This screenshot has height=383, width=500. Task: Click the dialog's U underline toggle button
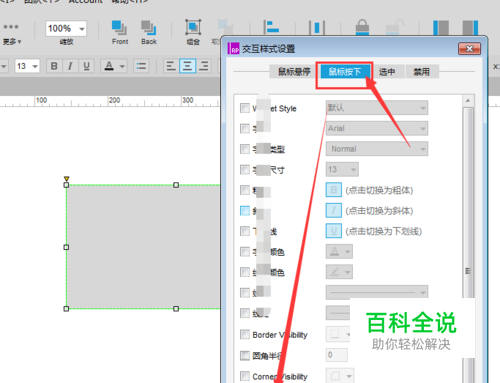(x=334, y=231)
